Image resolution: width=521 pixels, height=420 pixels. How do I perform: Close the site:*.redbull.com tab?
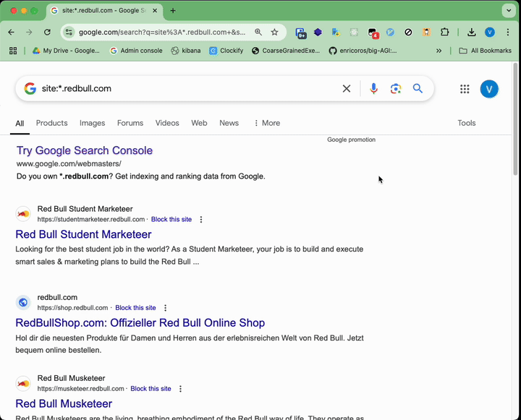click(x=155, y=11)
